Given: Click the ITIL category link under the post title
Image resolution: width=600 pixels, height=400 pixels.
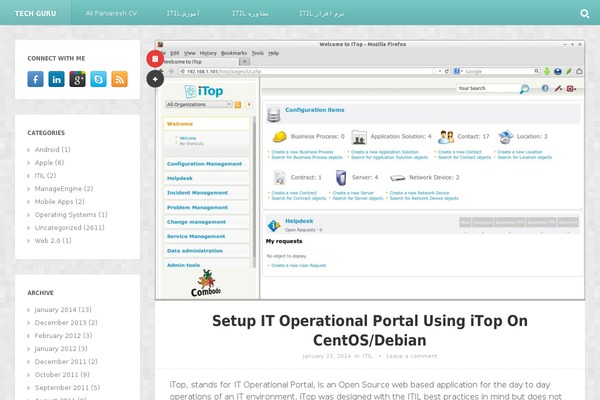Looking at the screenshot, I should pos(367,356).
